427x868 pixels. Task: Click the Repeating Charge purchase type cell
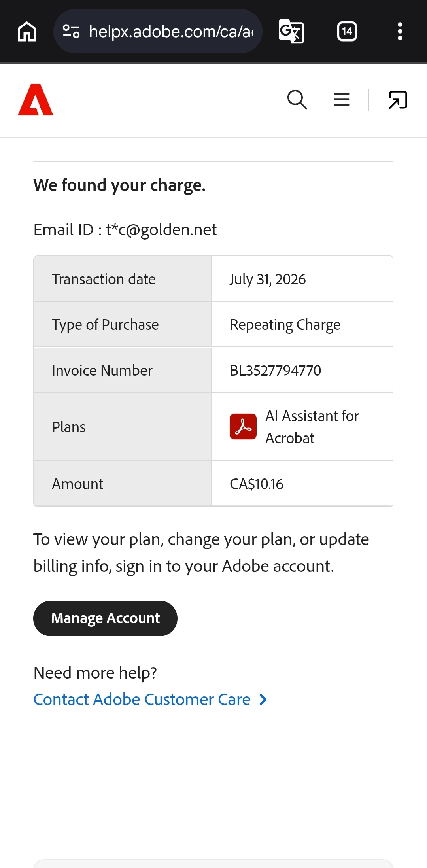click(302, 324)
